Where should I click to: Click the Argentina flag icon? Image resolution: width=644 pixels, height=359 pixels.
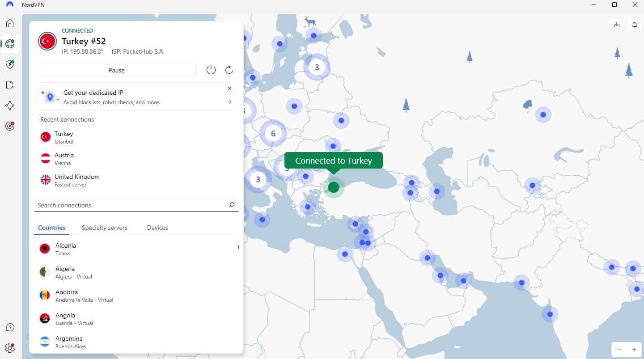[45, 342]
